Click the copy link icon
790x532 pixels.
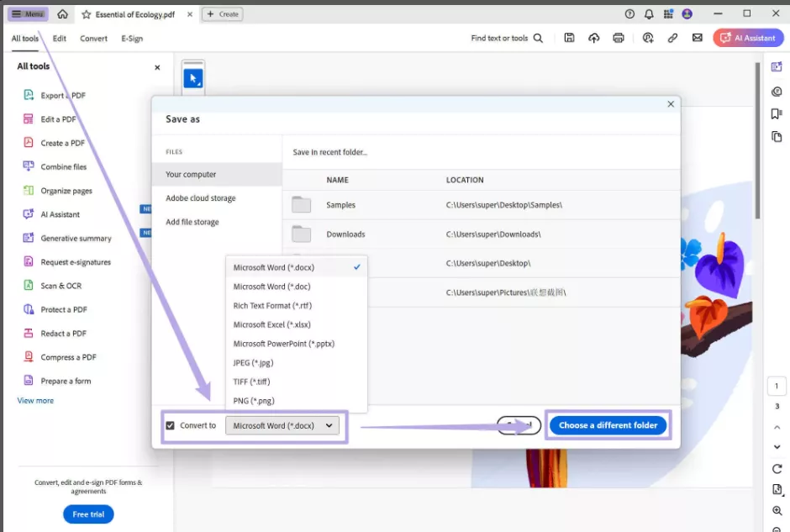[672, 38]
